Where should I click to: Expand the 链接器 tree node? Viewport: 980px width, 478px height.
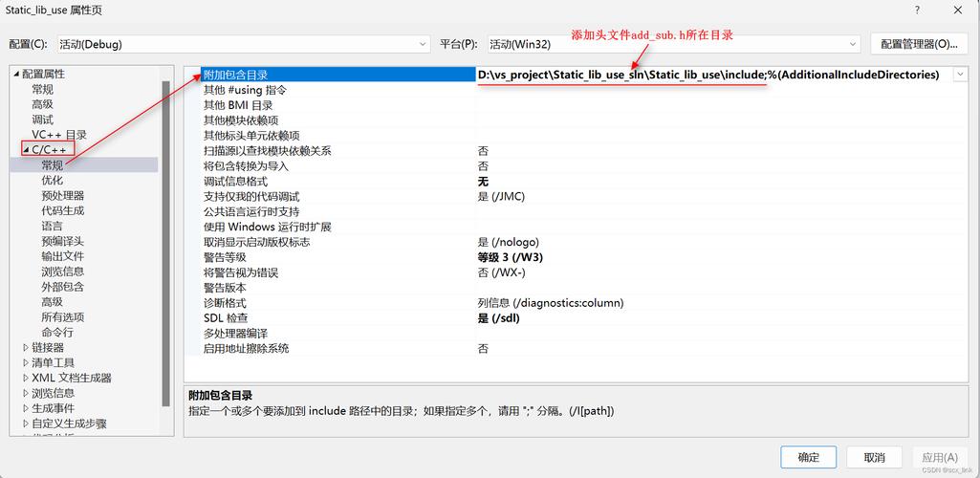tap(26, 347)
